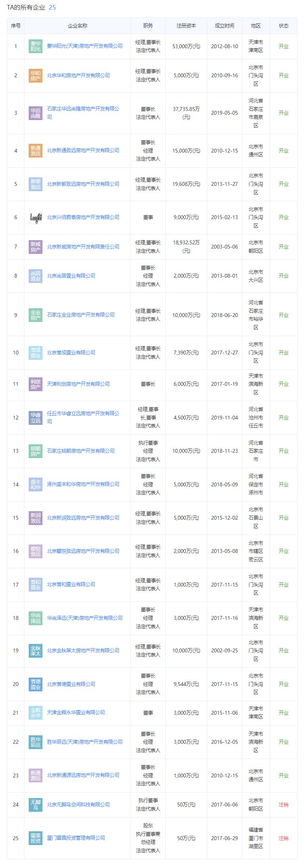Screen dimensions: 306x868
Task: Open 北京馨悦致远房地产开发有限公司 link
Action: [83, 551]
